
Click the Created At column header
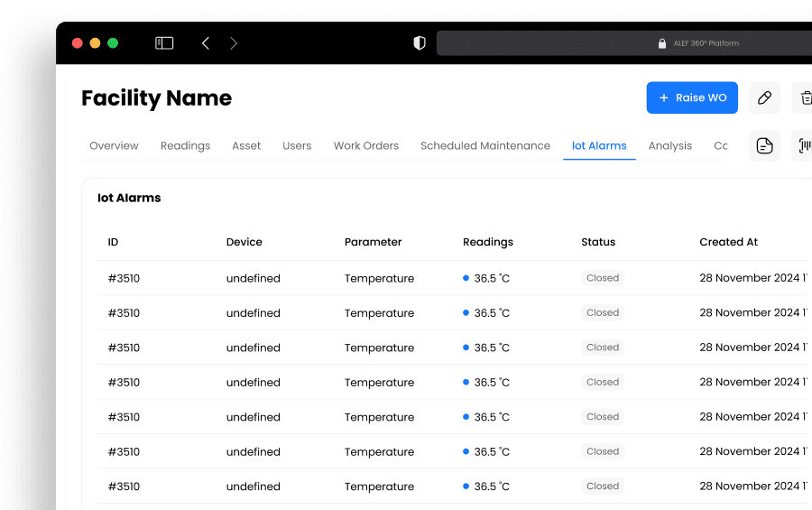click(728, 242)
